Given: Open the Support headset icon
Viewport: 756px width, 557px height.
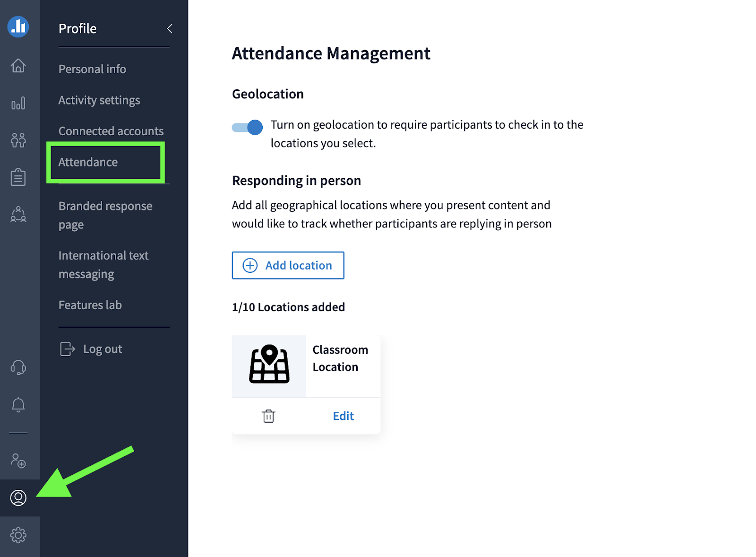Looking at the screenshot, I should [x=18, y=367].
